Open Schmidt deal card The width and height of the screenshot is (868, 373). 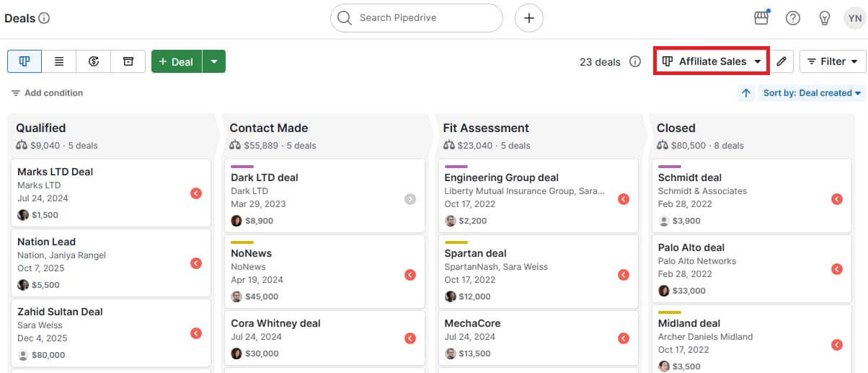751,196
